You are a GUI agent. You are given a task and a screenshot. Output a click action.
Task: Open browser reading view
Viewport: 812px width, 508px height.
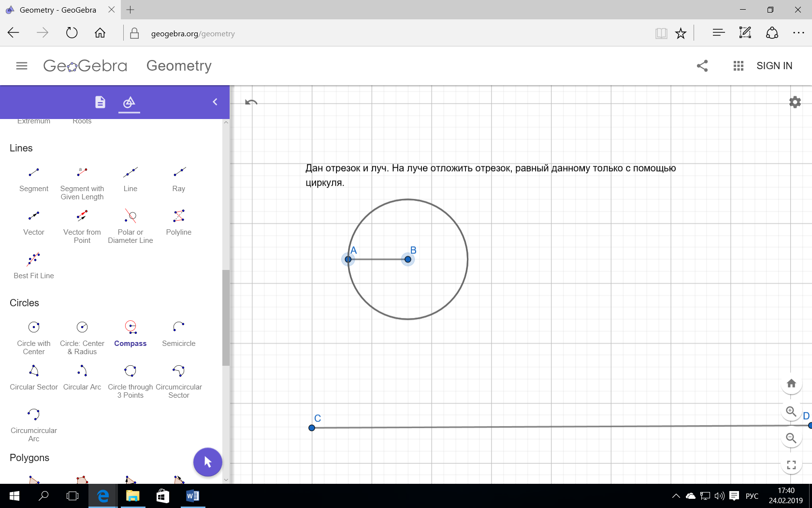[x=661, y=33]
